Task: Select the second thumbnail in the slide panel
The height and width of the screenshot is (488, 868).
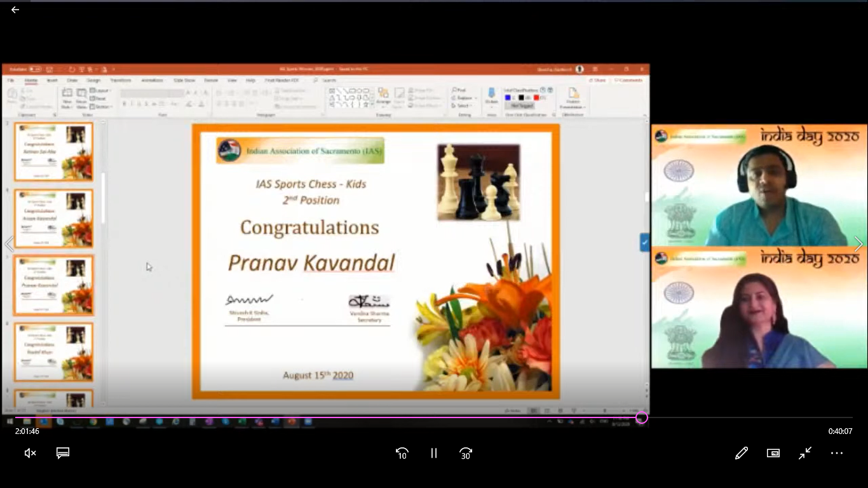Action: click(54, 218)
